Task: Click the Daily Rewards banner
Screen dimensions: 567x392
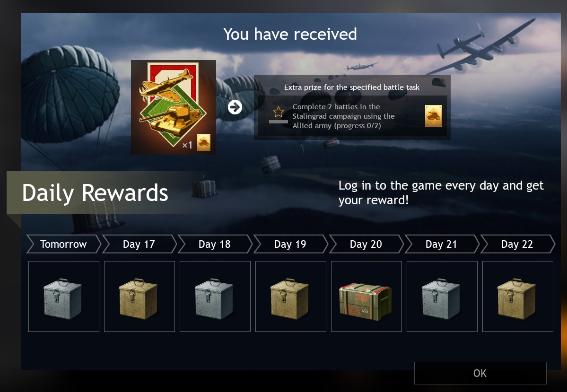Action: (x=96, y=192)
